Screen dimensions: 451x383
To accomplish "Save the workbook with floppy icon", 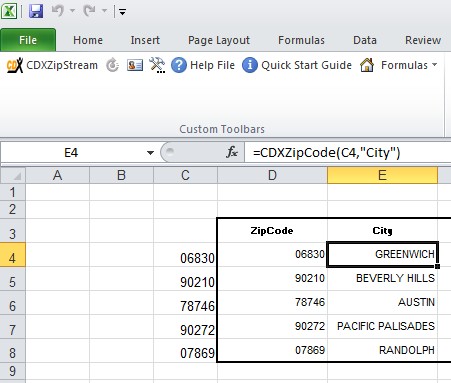I will (x=36, y=11).
